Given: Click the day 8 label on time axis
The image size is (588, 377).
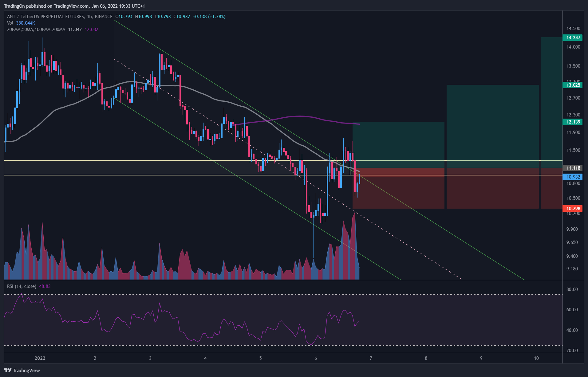Looking at the screenshot, I should [x=426, y=358].
